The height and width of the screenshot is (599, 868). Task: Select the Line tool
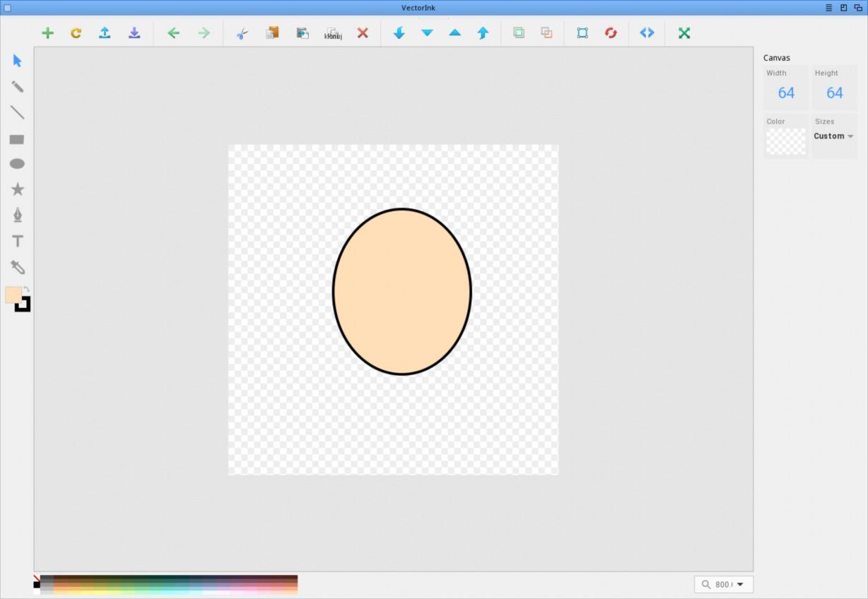(17, 113)
